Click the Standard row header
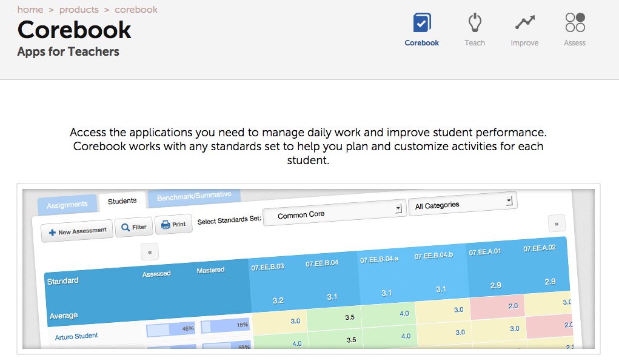This screenshot has width=619, height=364. (x=63, y=281)
